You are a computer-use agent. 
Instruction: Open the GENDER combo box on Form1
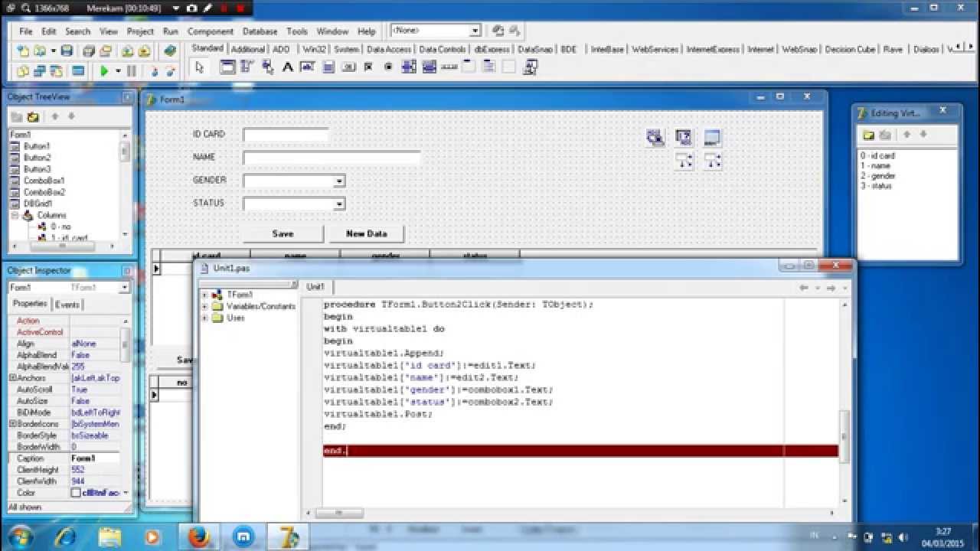[x=338, y=181]
